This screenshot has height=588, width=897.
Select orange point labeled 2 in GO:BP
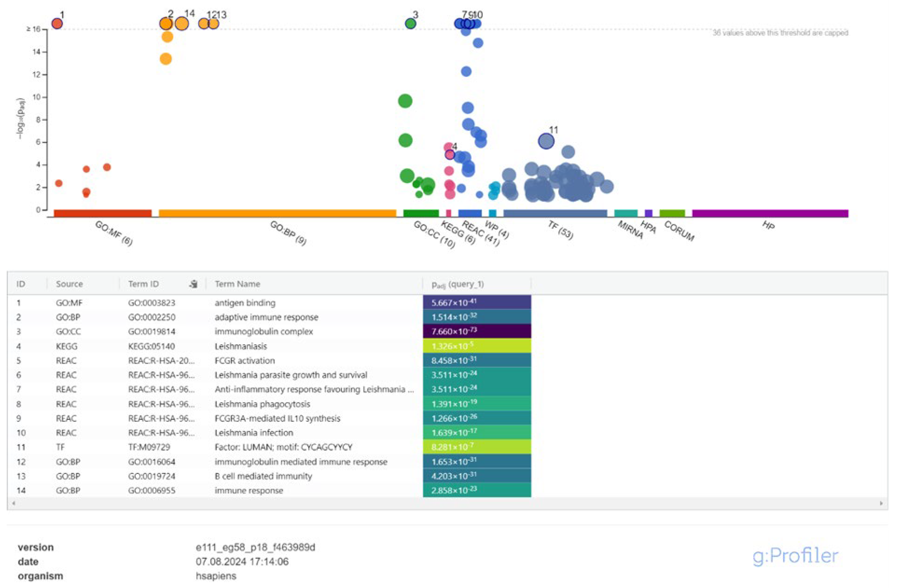pos(166,23)
